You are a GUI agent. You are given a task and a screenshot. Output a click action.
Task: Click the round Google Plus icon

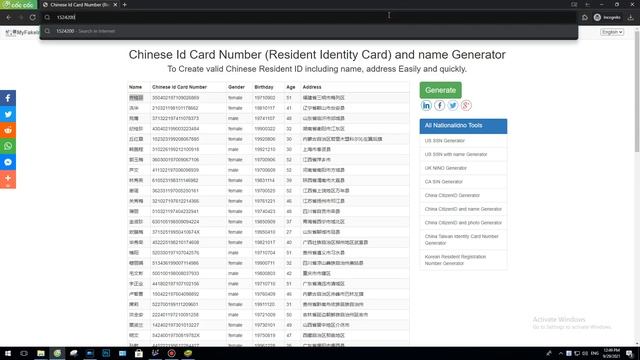pos(466,105)
